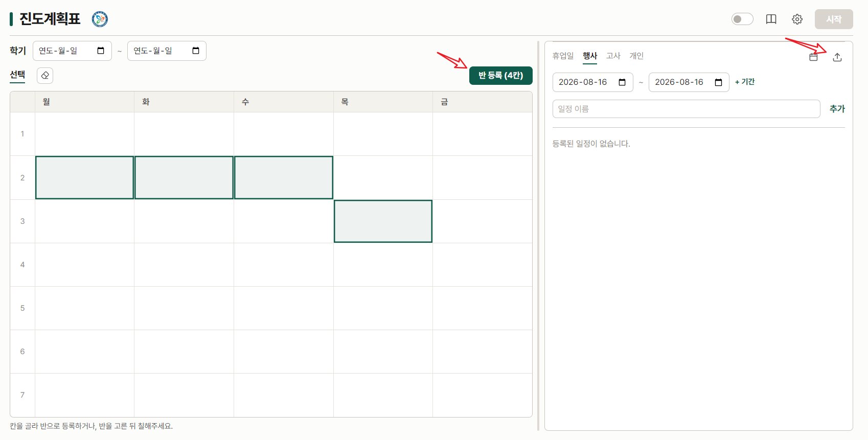Deselect the Thursday period 3 cell
868x440 pixels.
[383, 221]
